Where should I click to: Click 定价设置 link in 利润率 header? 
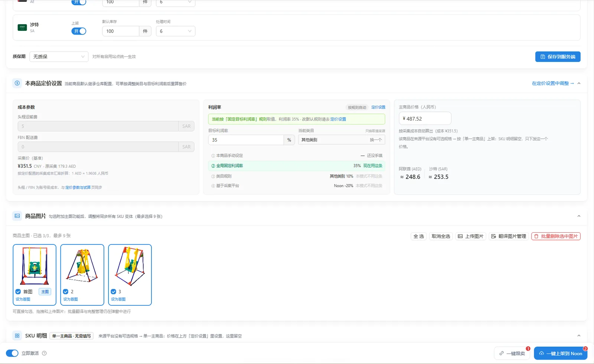click(x=378, y=107)
